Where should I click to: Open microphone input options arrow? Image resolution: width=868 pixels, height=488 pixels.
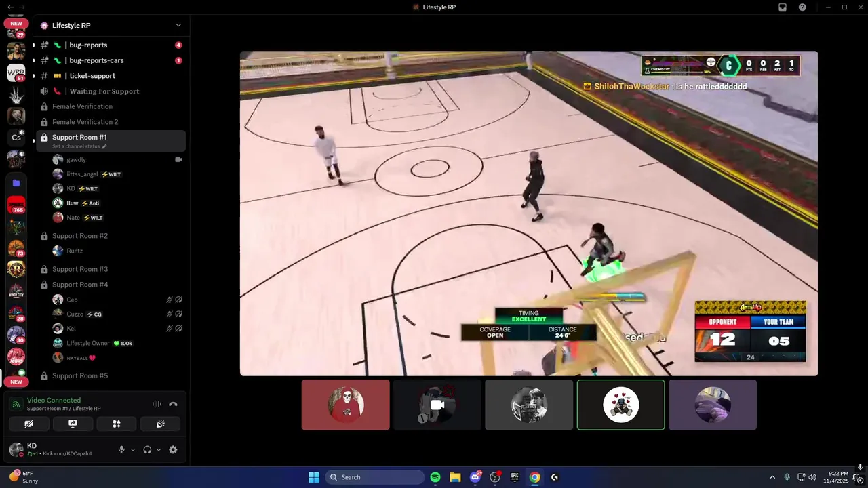click(x=132, y=449)
